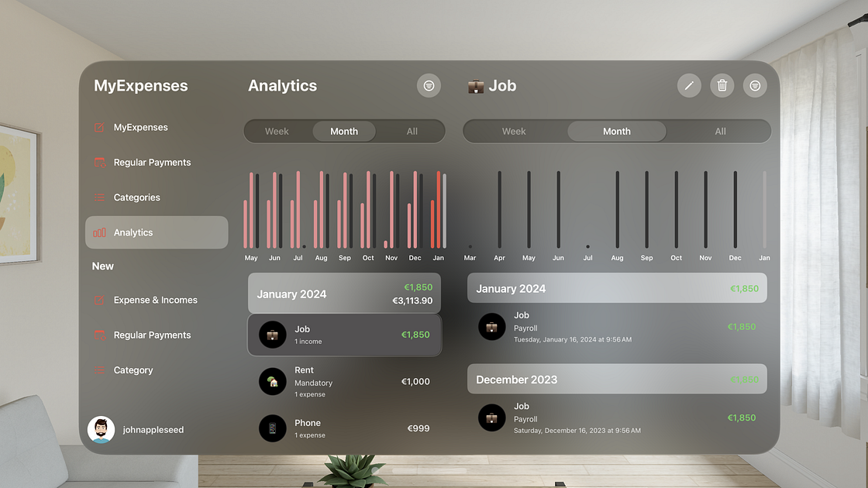Select Week segment in Analytics panel

(277, 131)
